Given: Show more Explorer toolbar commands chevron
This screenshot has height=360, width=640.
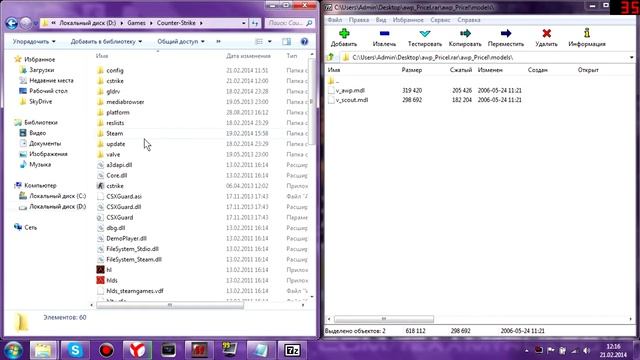Looking at the screenshot, I should [218, 42].
